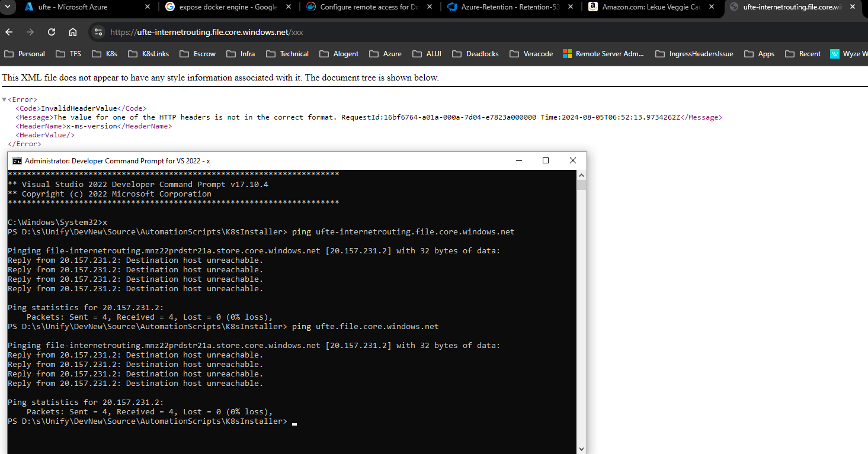The width and height of the screenshot is (868, 454).
Task: Select the ufte-internetrouting.file.core tab
Action: (794, 7)
